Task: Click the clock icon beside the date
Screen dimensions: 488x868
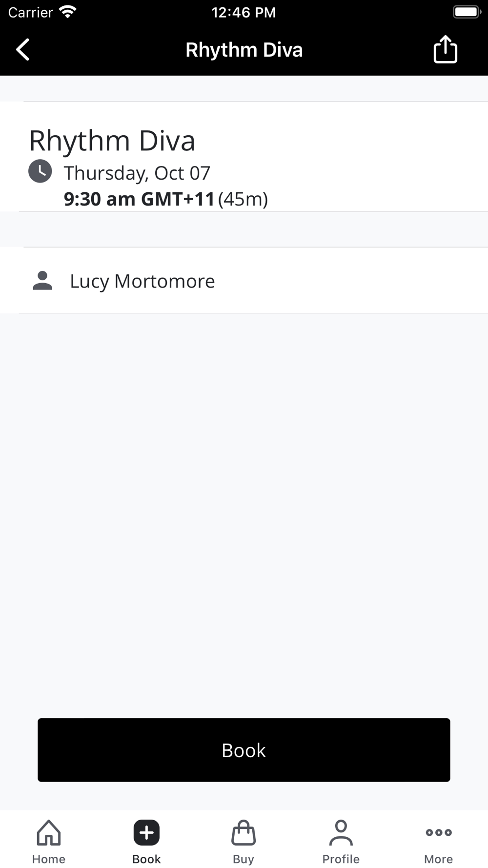Action: coord(40,171)
